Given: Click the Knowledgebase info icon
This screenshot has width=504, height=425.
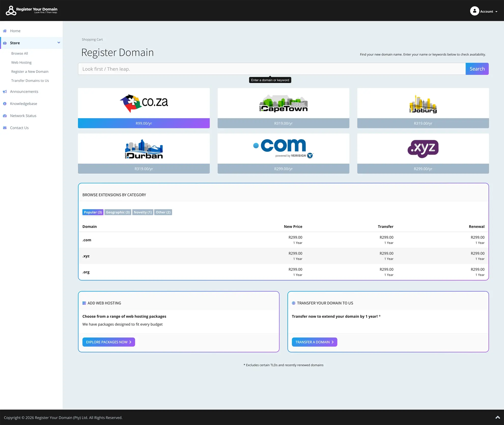Looking at the screenshot, I should click(5, 104).
